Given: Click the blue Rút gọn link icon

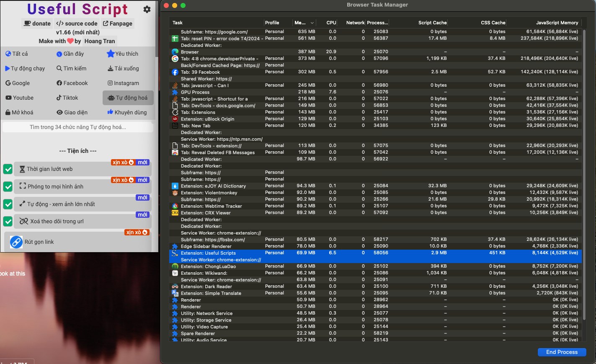Looking at the screenshot, I should point(16,242).
